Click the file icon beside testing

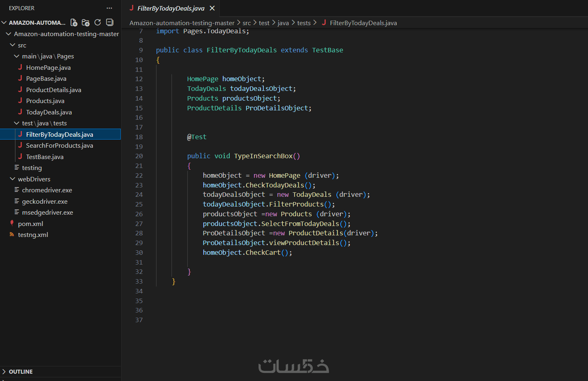pos(17,168)
